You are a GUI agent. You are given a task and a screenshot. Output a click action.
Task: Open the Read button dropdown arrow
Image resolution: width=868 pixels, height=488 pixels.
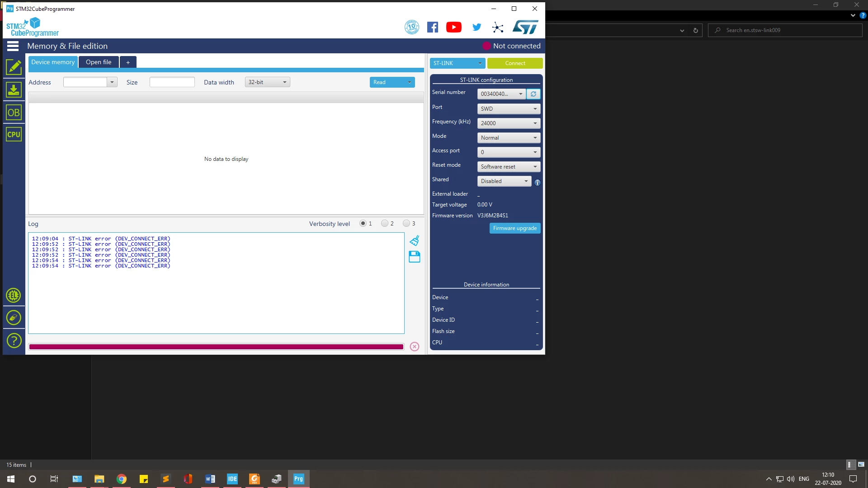(x=409, y=82)
